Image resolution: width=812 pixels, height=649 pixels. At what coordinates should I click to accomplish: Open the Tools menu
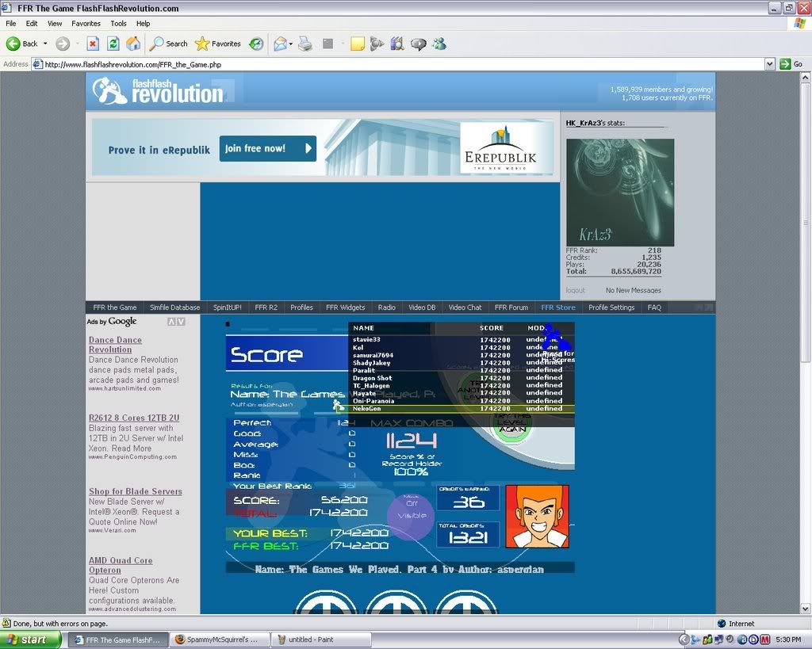118,24
